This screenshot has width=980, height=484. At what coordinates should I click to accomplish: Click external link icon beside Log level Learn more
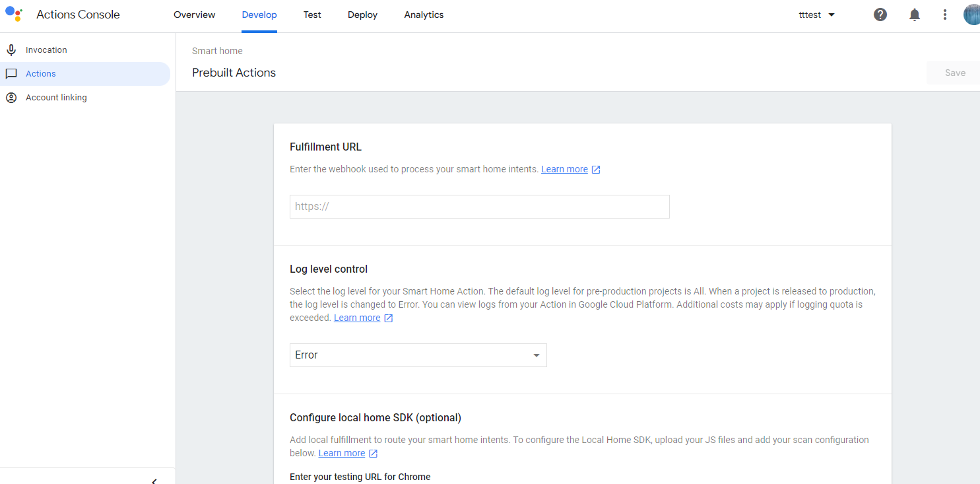pos(389,318)
